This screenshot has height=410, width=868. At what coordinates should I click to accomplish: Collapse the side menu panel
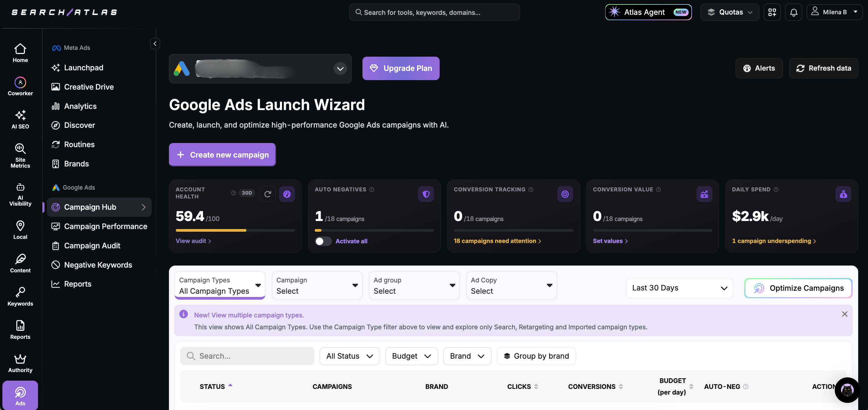click(x=155, y=43)
